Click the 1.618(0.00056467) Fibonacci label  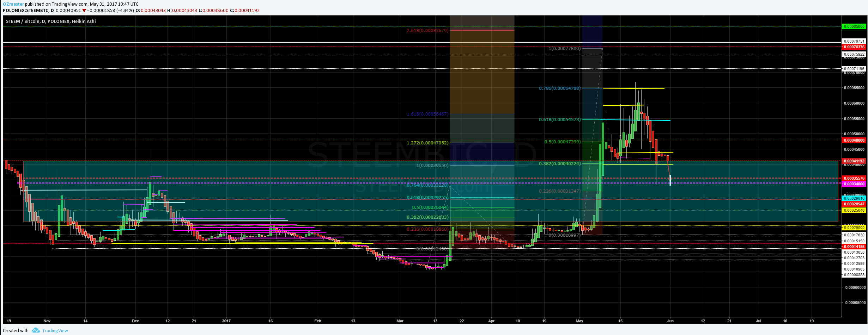coord(427,114)
